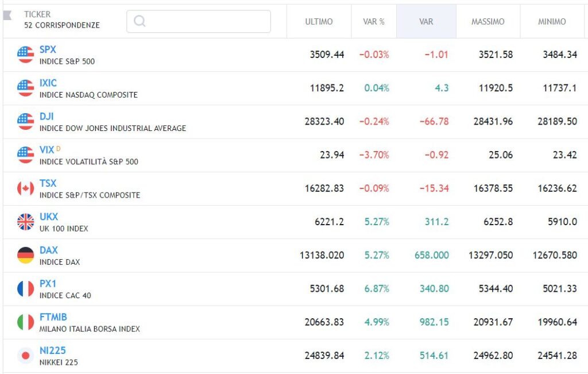The height and width of the screenshot is (374, 588).
Task: Click UKX change value 311.2
Action: (x=436, y=222)
